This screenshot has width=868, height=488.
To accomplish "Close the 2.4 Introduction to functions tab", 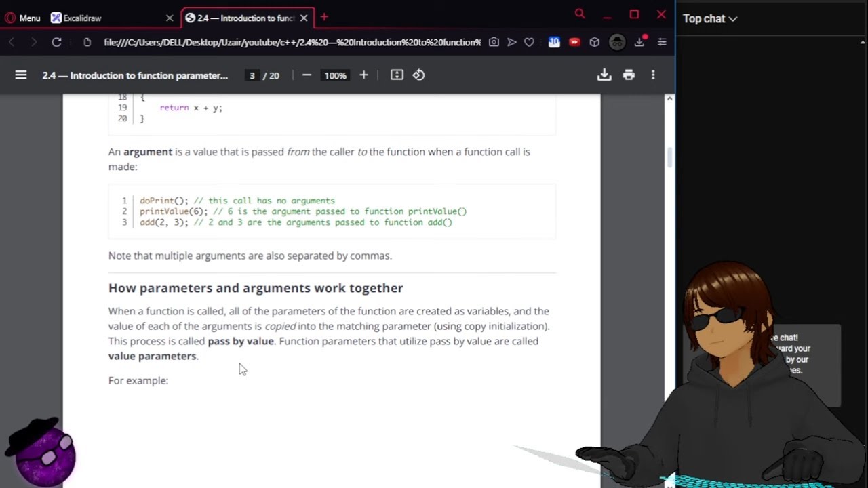I will [304, 18].
